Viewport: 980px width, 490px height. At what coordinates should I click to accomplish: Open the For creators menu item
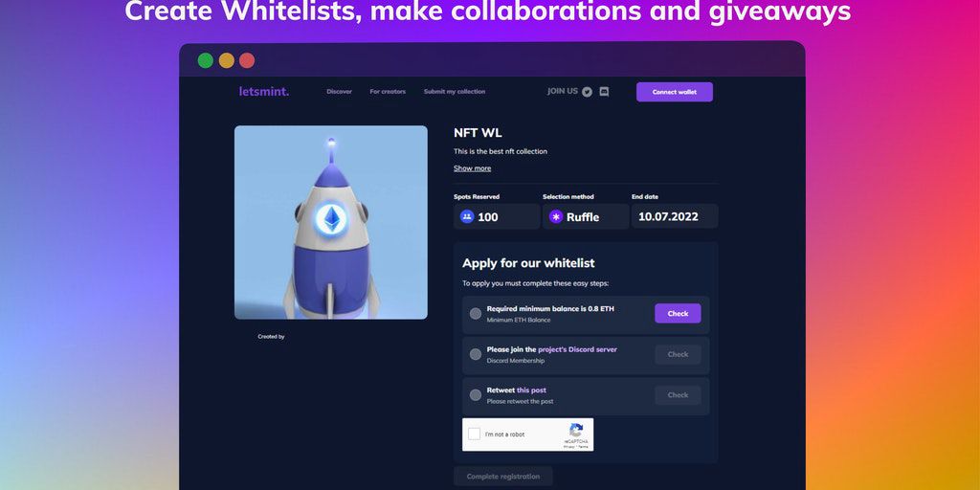(388, 92)
